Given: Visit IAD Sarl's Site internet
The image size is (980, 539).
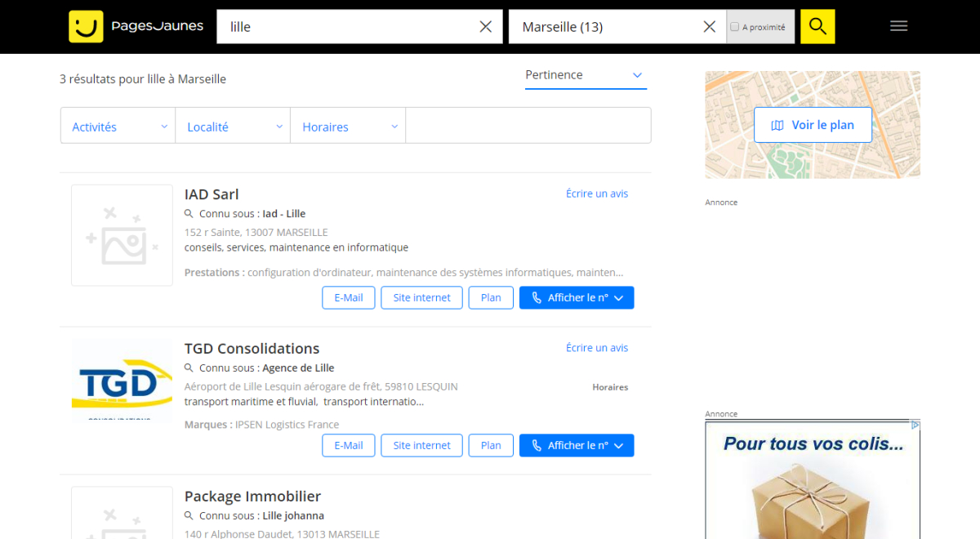Looking at the screenshot, I should (421, 297).
